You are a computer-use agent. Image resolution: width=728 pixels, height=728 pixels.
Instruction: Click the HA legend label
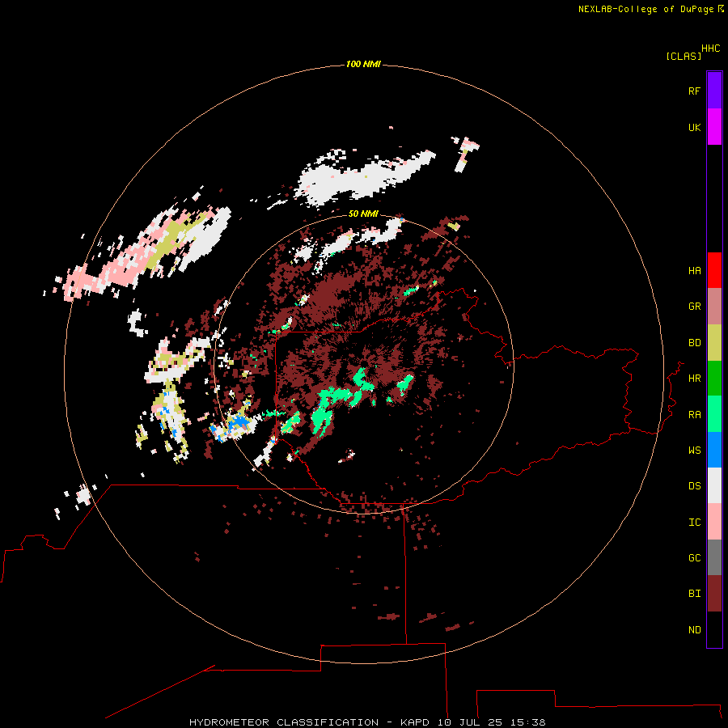coord(694,271)
